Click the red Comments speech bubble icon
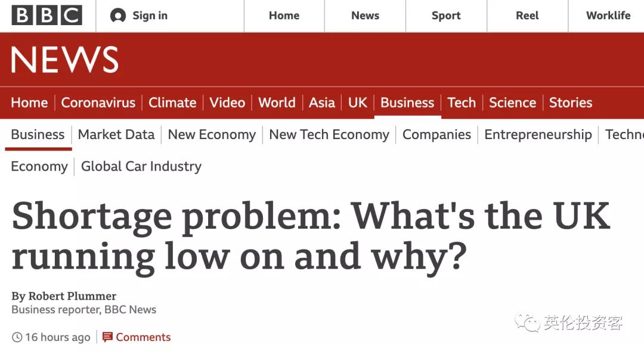 coord(107,337)
